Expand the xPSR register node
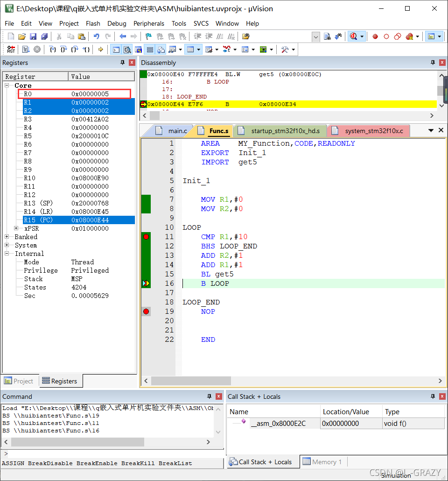The height and width of the screenshot is (481, 448). click(16, 228)
